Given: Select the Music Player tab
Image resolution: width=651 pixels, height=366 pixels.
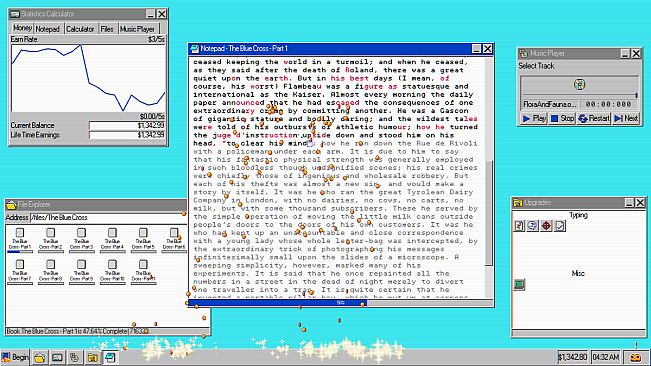Looking at the screenshot, I should (137, 29).
